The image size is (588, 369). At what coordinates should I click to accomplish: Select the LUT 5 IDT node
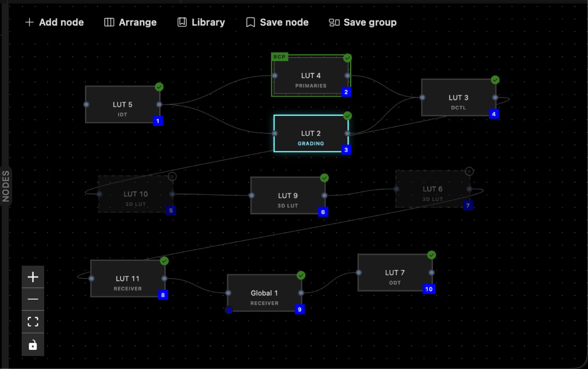[x=122, y=104]
